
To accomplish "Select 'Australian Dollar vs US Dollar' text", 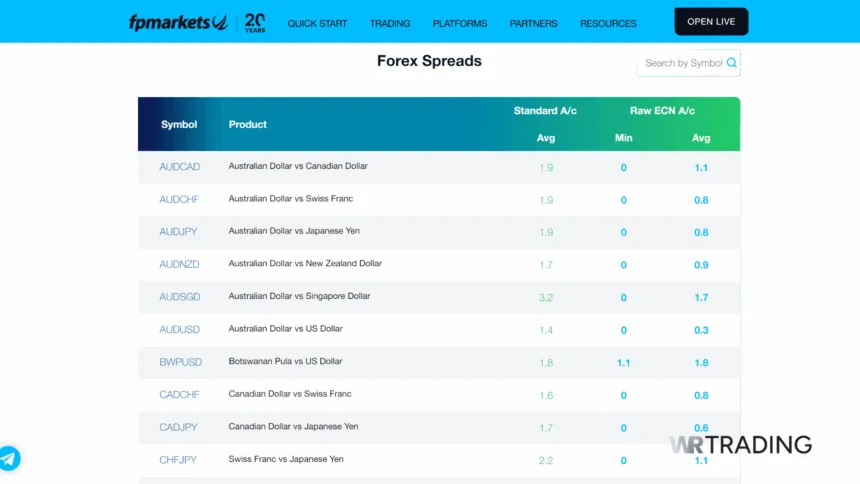I will [285, 328].
